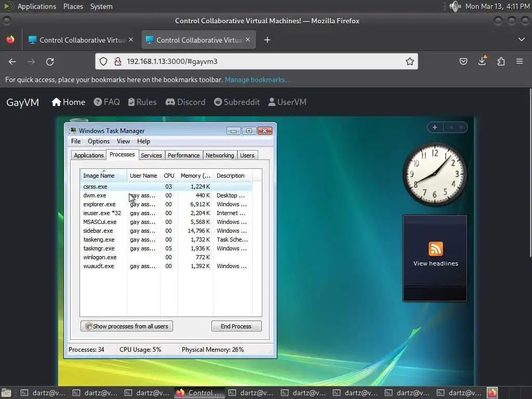Select the taskmgr.exe process row
The height and width of the screenshot is (399, 532).
(x=166, y=248)
